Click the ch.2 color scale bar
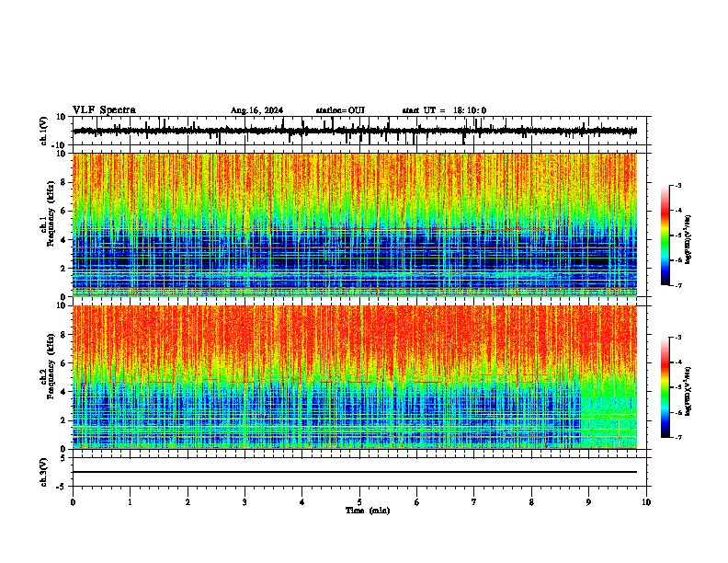This screenshot has height=563, width=728. (665, 387)
